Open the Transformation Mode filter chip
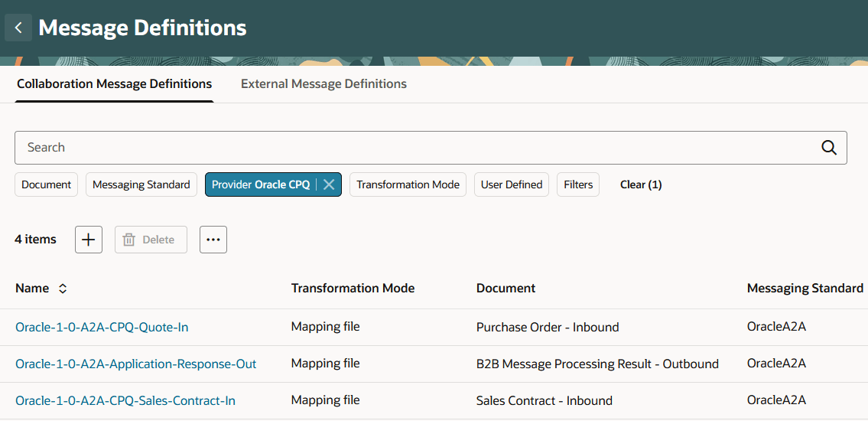The height and width of the screenshot is (421, 868). (408, 184)
